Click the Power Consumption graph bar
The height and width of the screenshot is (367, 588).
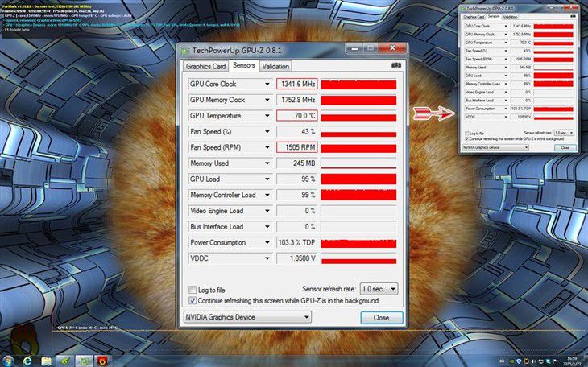[x=358, y=242]
